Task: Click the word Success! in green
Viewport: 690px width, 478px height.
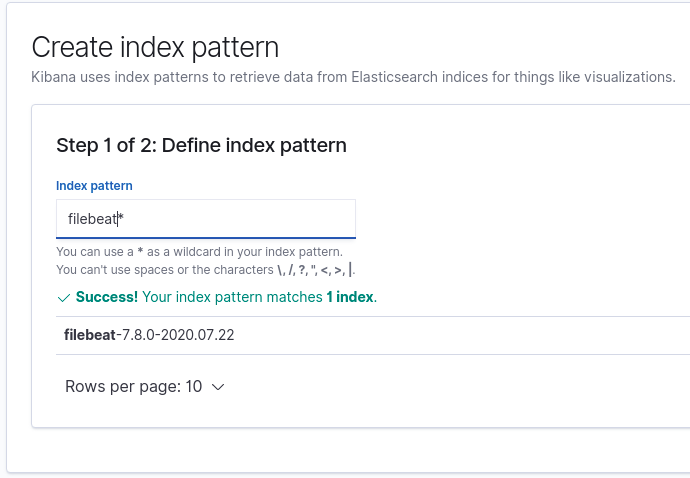Action: click(x=106, y=297)
